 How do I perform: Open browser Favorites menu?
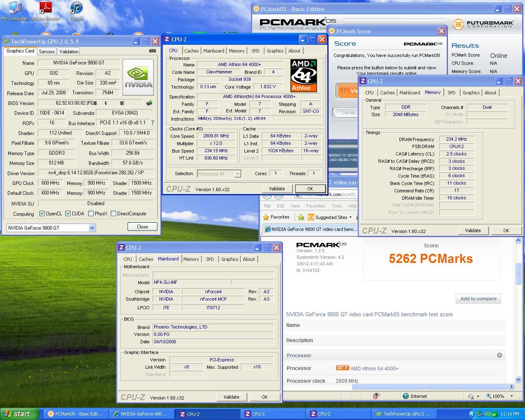(x=315, y=206)
